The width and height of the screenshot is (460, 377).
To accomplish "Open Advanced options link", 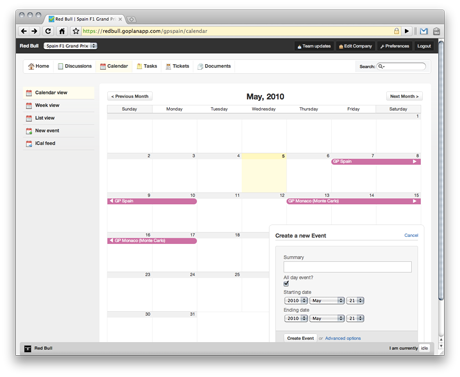I will point(343,338).
